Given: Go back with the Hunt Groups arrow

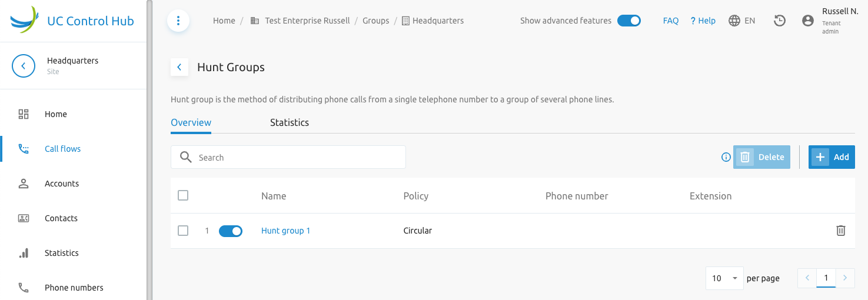Looking at the screenshot, I should click(179, 67).
